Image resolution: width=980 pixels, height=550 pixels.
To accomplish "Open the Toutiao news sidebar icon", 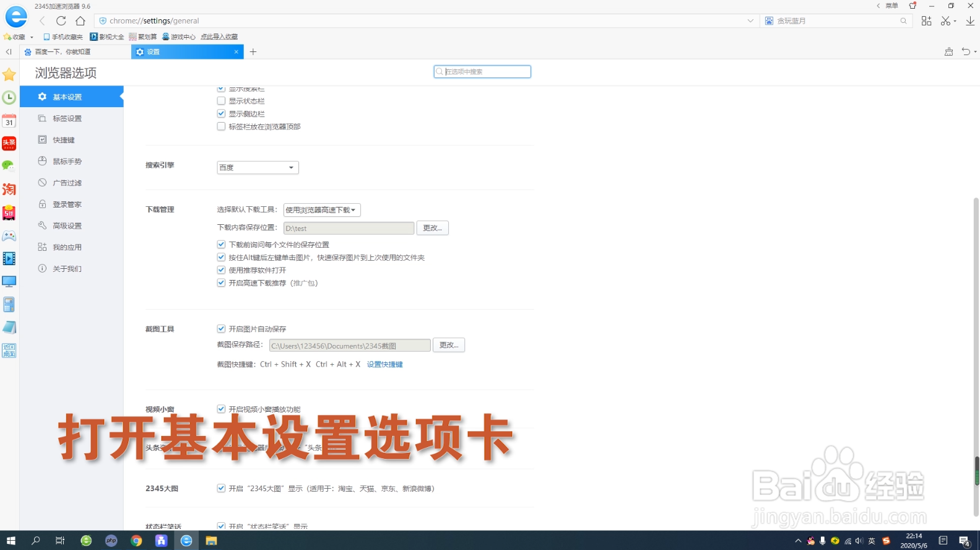I will click(x=9, y=143).
